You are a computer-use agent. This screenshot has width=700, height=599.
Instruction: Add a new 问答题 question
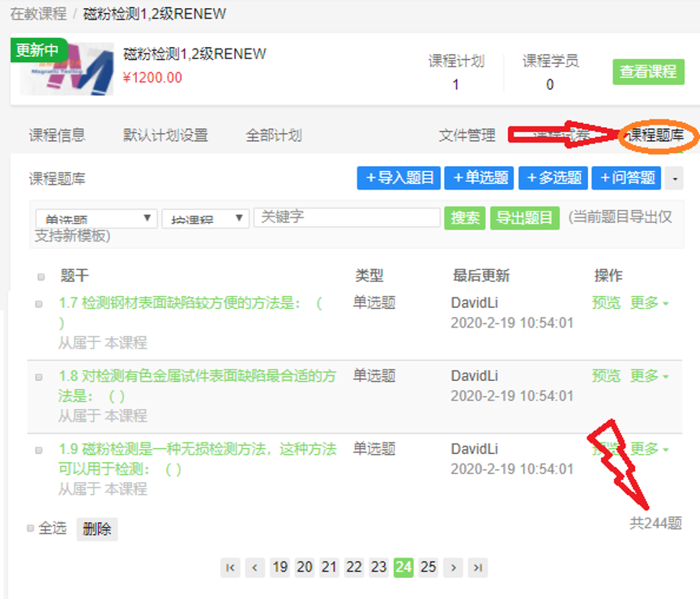click(x=626, y=178)
